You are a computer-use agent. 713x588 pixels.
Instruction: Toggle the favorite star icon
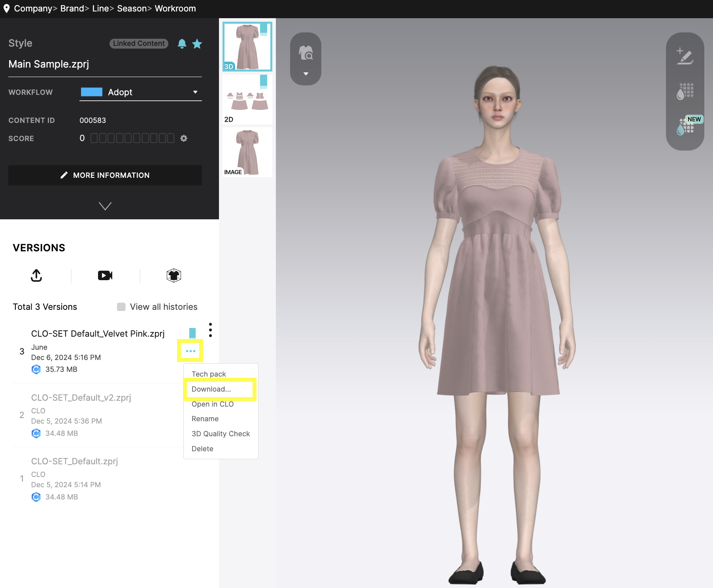coord(197,44)
